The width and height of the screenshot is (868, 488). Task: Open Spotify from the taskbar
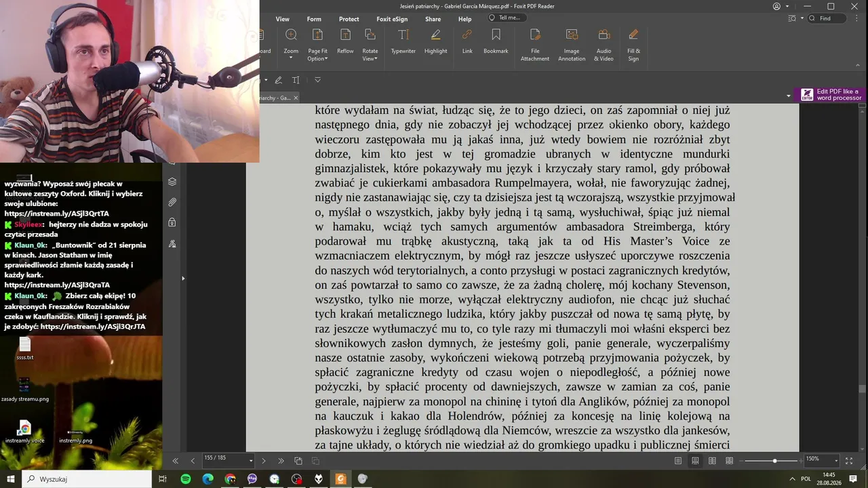pos(186,479)
